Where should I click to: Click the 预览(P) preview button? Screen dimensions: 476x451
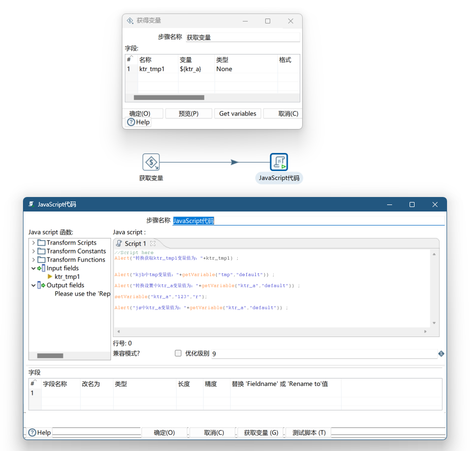pos(188,113)
